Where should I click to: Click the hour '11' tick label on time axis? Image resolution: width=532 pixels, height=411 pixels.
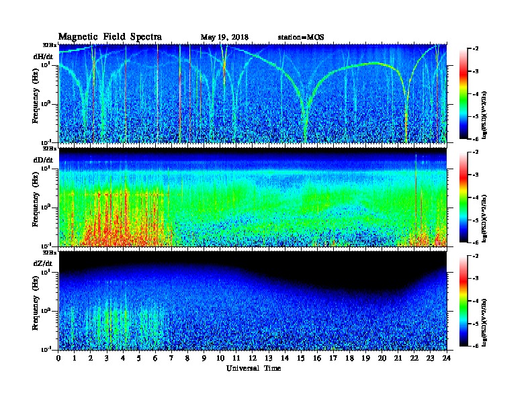point(236,359)
